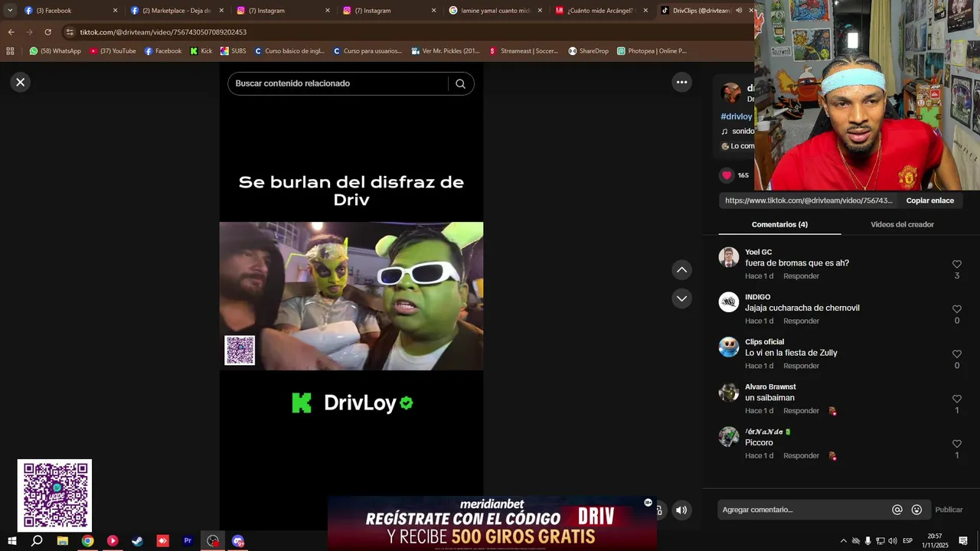Click the Publicar button
980x551 pixels.
pyautogui.click(x=949, y=510)
